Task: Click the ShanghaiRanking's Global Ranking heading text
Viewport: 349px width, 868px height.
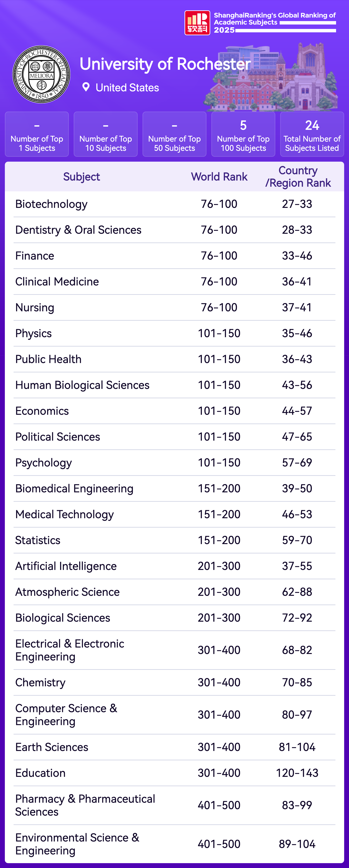Action: click(275, 19)
